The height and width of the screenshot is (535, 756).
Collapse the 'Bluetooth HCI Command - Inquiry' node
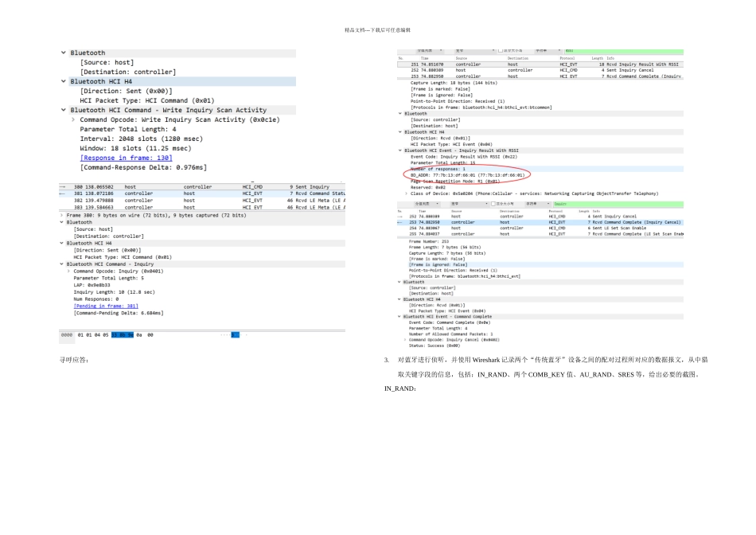point(61,264)
